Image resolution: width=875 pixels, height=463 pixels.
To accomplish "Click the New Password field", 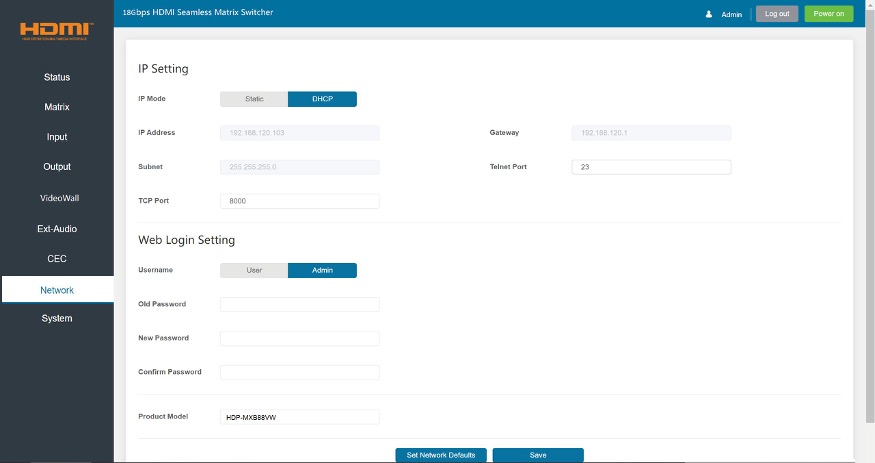I will coord(300,338).
